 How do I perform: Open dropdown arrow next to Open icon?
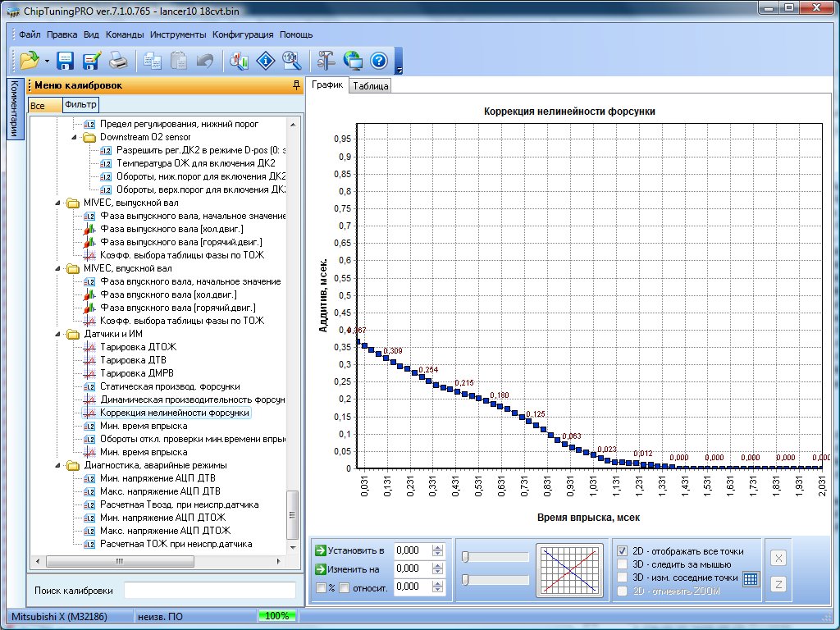(x=47, y=62)
